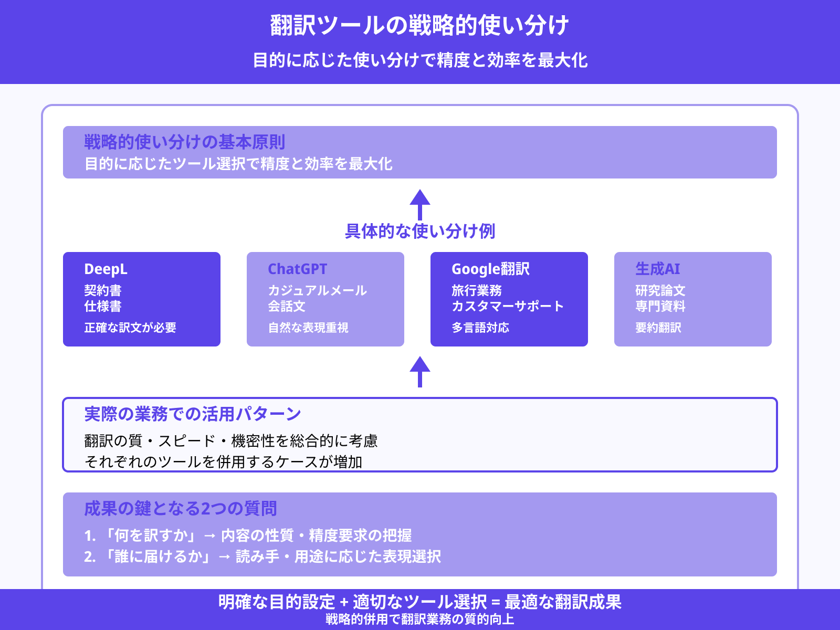The height and width of the screenshot is (630, 840).
Task: Select the ChatGPT tool card
Action: [x=325, y=299]
